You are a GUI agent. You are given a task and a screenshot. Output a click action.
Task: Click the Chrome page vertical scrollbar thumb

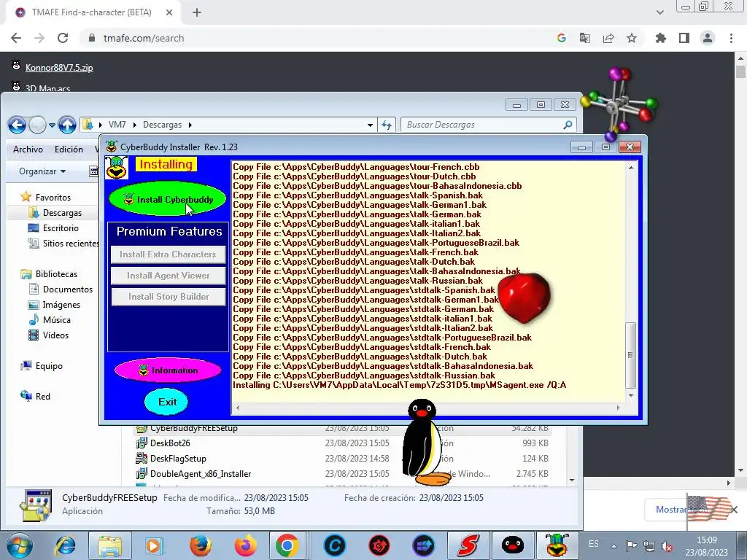click(x=740, y=72)
